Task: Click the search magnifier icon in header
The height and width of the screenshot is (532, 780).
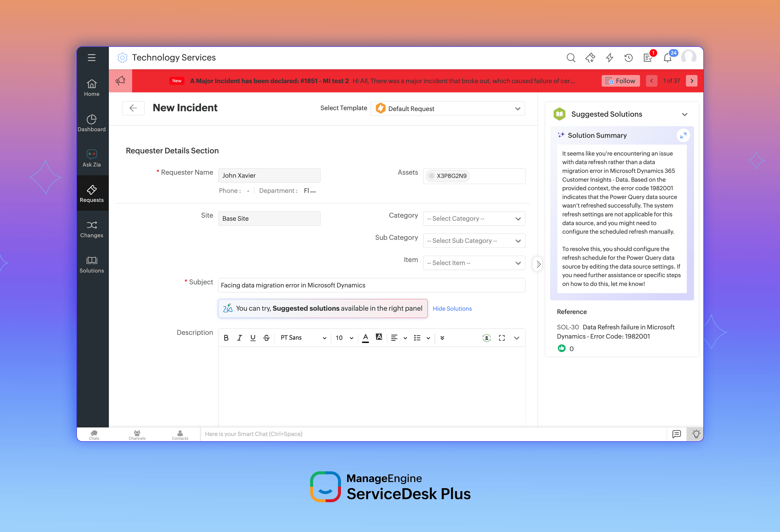Action: [571, 58]
